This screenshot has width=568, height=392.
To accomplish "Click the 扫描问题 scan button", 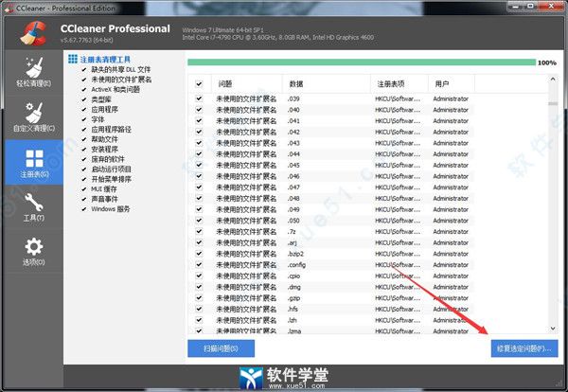I will point(221,348).
